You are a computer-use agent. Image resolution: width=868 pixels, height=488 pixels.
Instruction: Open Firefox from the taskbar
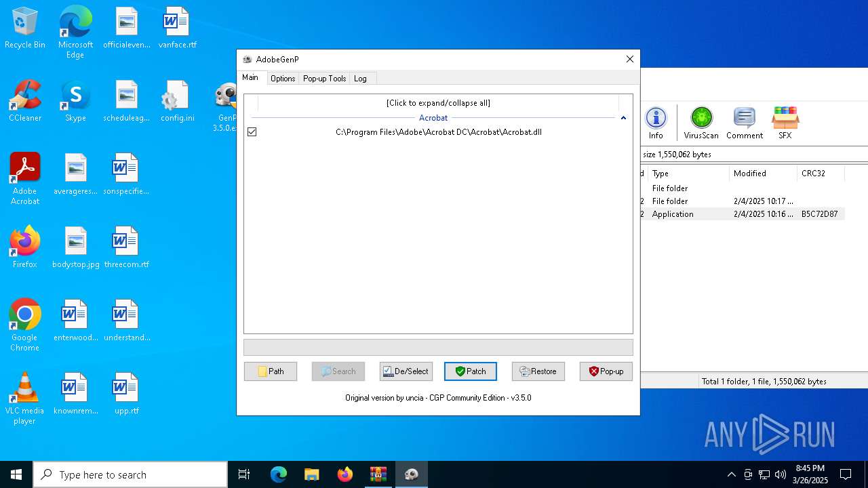344,474
